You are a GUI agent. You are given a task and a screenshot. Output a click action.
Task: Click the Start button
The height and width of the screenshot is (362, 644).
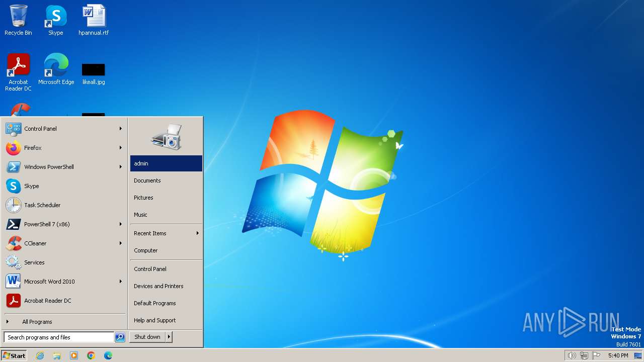[14, 355]
